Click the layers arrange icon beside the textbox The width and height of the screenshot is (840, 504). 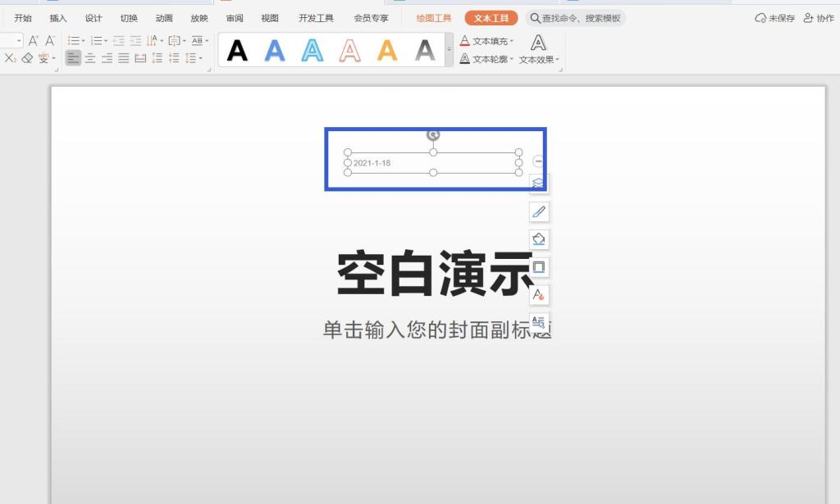coord(539,182)
